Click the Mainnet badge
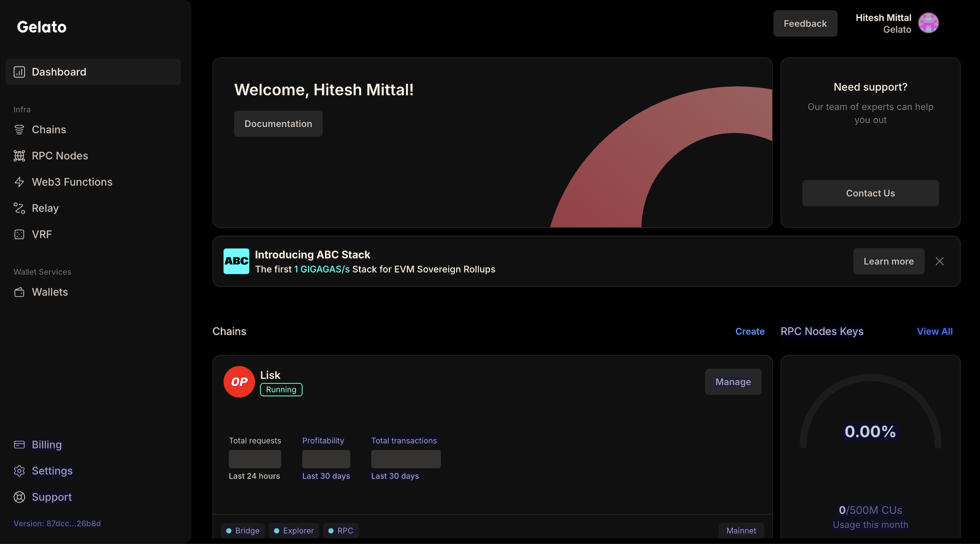Viewport: 980px width, 544px height. 741,531
